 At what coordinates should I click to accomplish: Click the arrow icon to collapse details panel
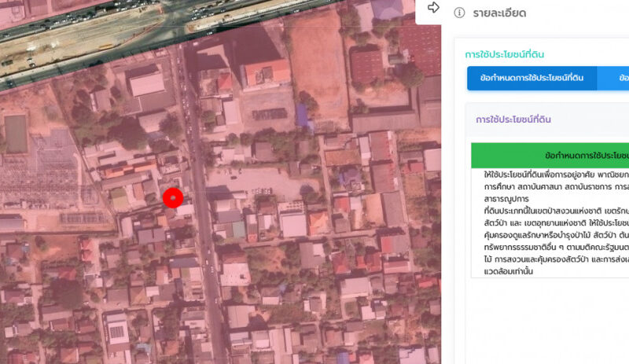point(433,8)
